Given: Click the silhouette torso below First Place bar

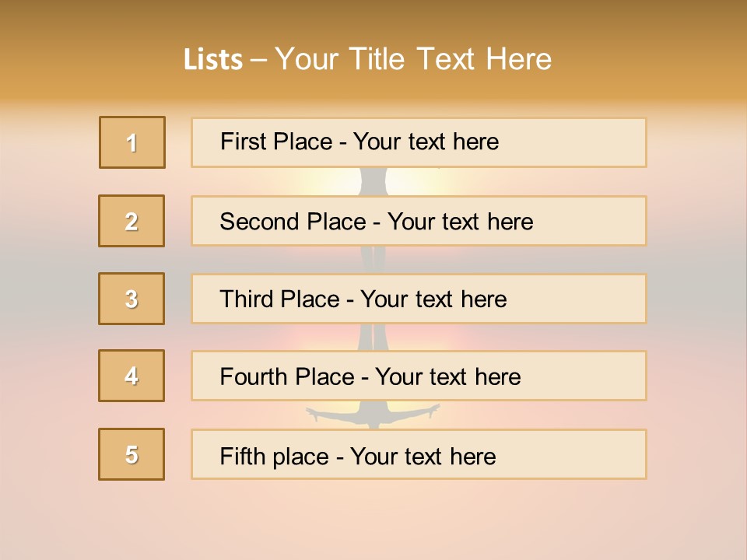Looking at the screenshot, I should (x=373, y=181).
